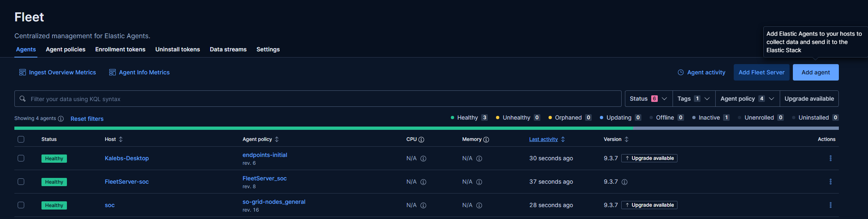The height and width of the screenshot is (219, 868).
Task: Click Memory column info icon
Action: 486,140
